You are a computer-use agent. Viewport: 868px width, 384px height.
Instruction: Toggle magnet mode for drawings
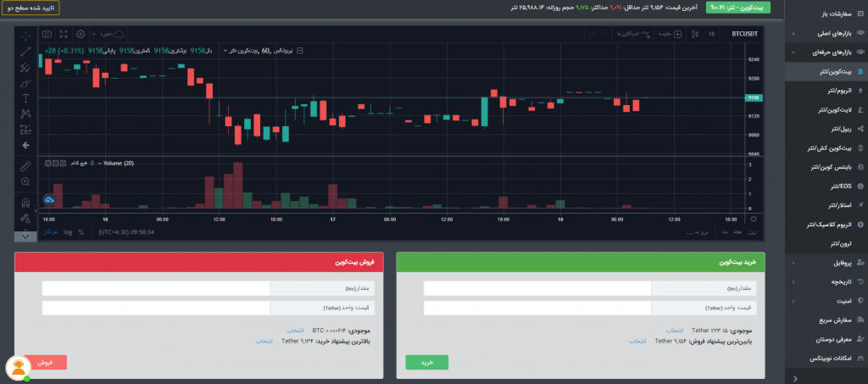pos(25,203)
